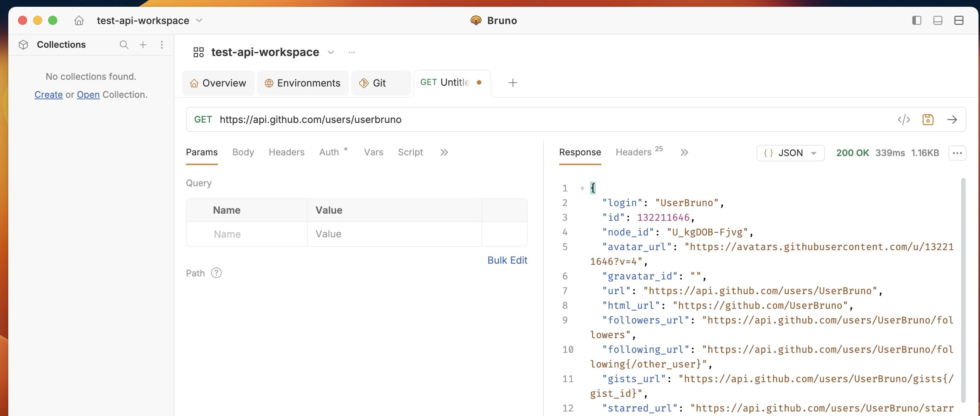Open the code snippet generator icon
The image size is (980, 416).
pyautogui.click(x=904, y=119)
